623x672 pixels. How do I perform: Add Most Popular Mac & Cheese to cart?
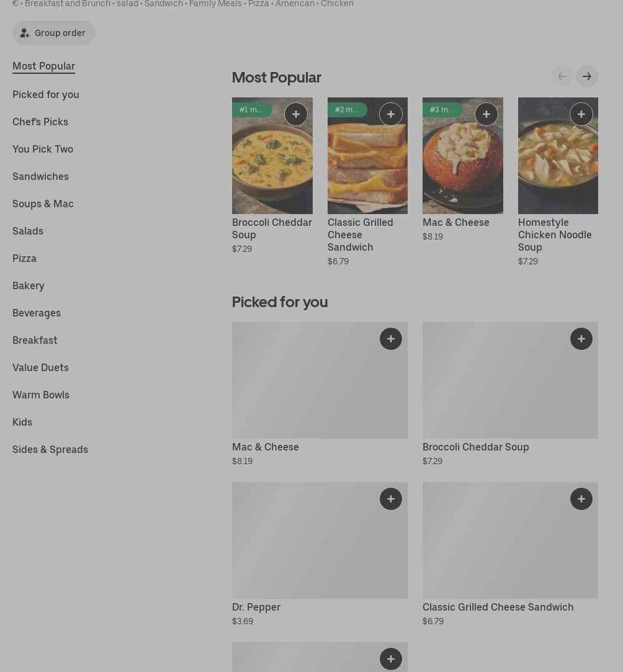tap(486, 114)
